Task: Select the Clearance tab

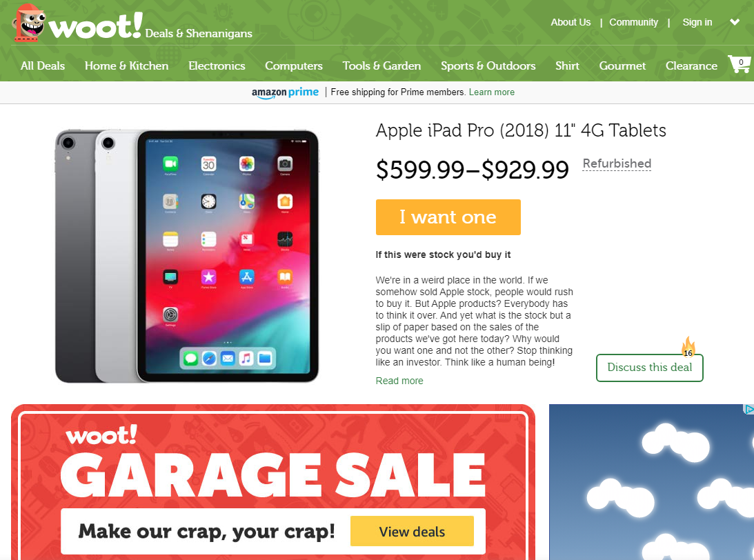Action: tap(691, 66)
